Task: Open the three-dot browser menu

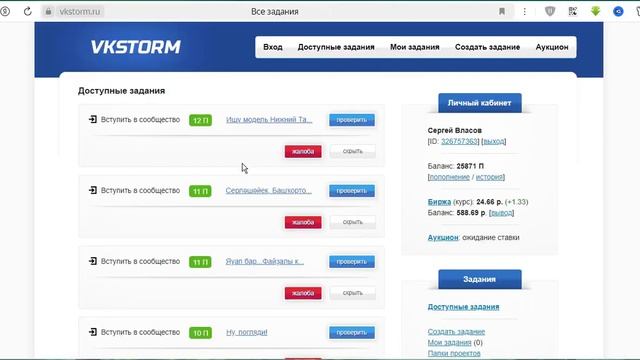Action: tap(524, 11)
